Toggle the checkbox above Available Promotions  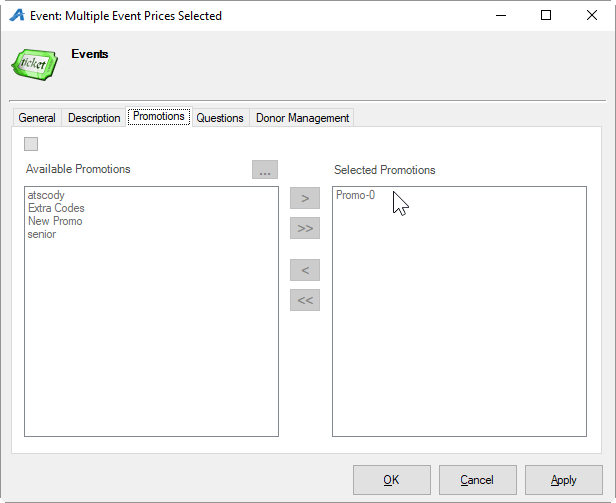pos(31,144)
